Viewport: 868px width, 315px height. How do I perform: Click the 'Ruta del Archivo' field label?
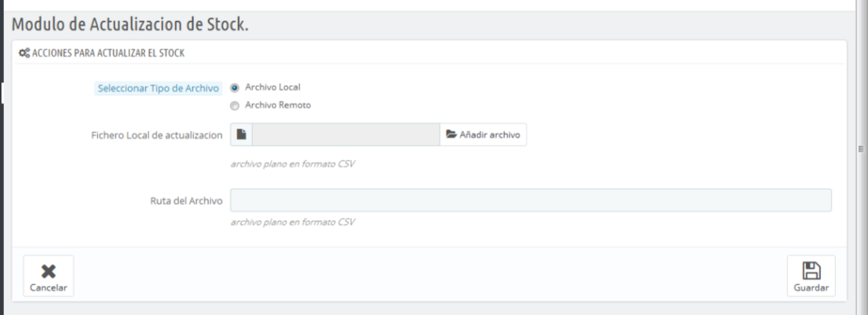[x=187, y=201]
